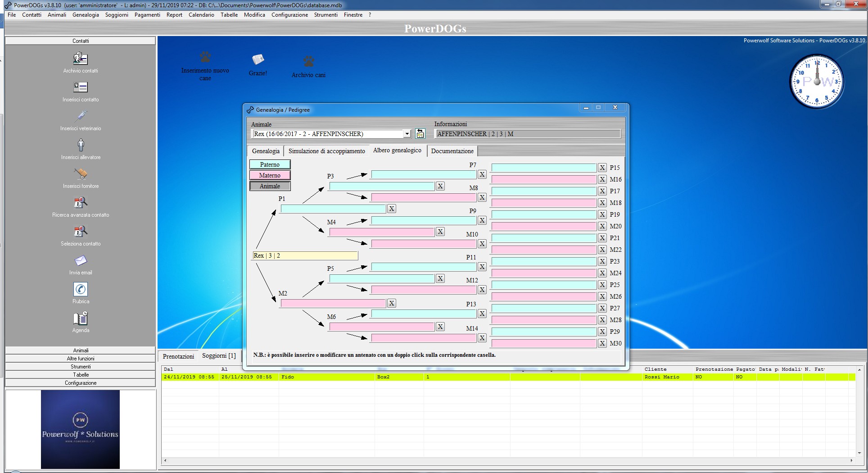868x473 pixels.
Task: Click the M2 maternal ancestor field
Action: click(333, 303)
